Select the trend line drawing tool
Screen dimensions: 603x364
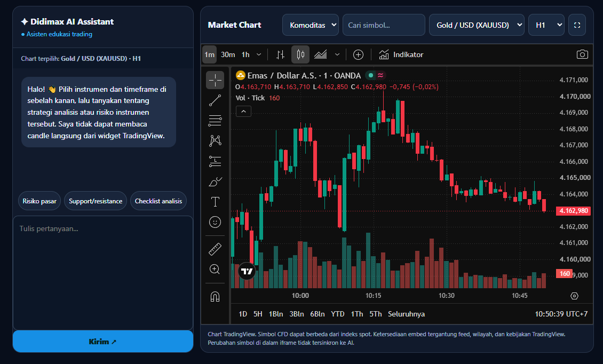click(215, 100)
